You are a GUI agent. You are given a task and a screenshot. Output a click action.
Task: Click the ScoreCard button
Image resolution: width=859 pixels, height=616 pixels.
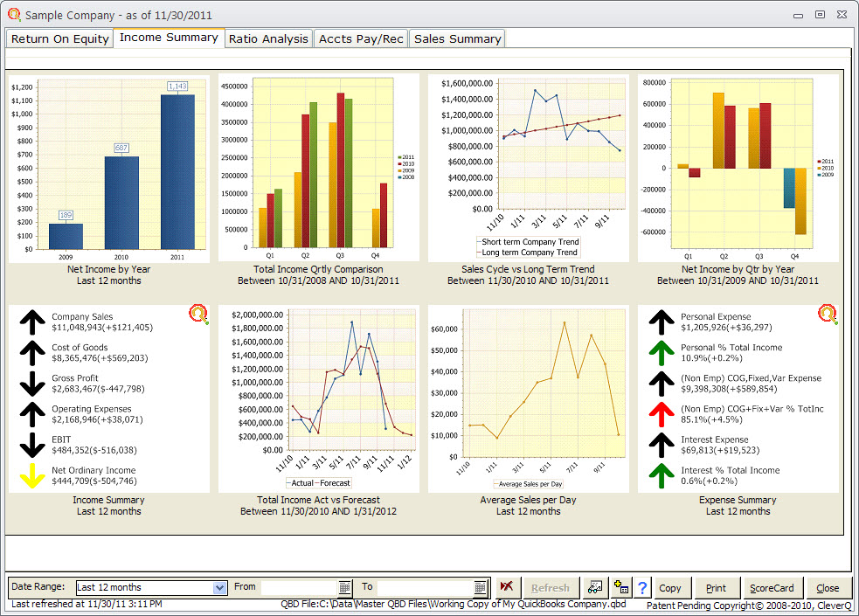[772, 587]
